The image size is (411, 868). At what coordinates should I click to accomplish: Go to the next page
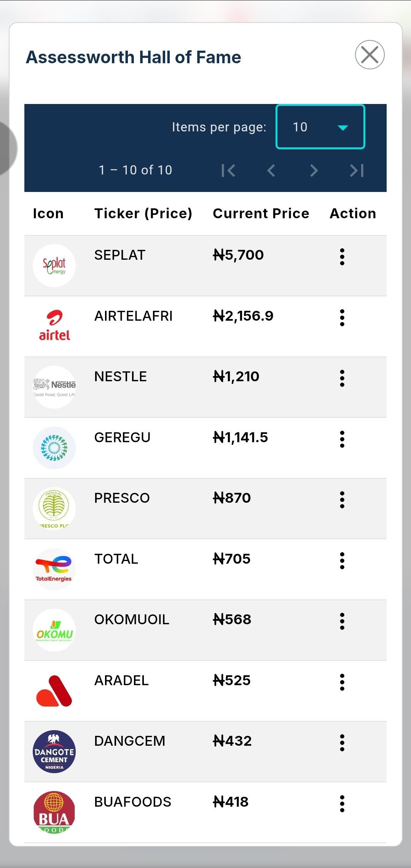314,170
